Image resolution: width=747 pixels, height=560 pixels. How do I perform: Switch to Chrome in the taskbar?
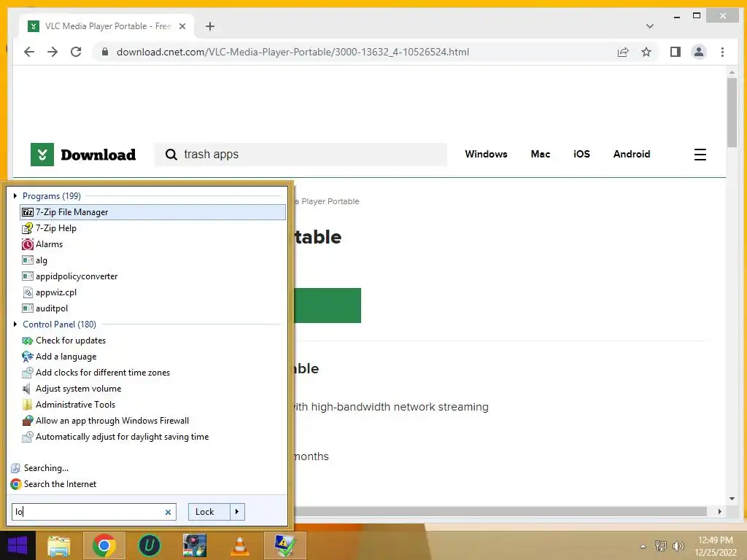tap(104, 545)
